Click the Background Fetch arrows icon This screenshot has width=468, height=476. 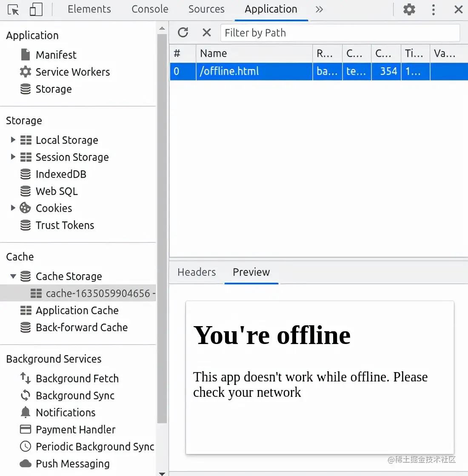pyautogui.click(x=26, y=378)
